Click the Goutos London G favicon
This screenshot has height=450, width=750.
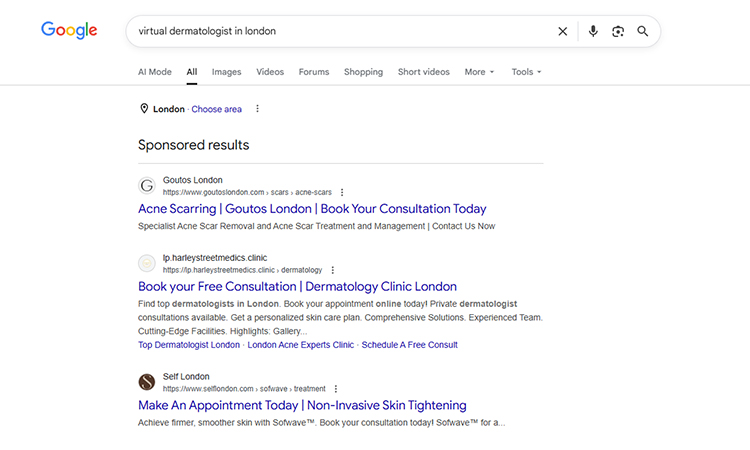coord(147,186)
